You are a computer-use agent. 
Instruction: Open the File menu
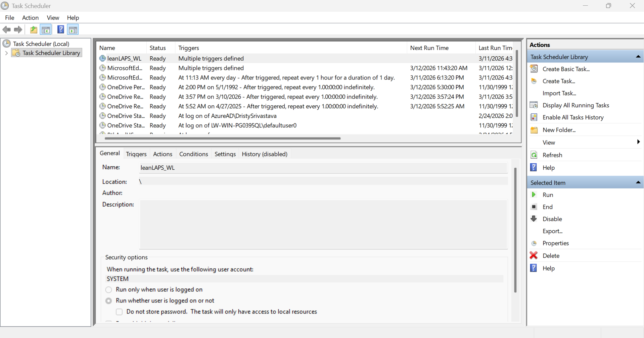pyautogui.click(x=10, y=17)
